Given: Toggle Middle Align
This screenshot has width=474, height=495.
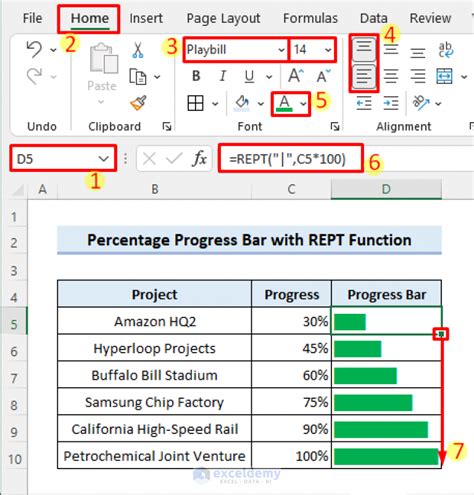Looking at the screenshot, I should pyautogui.click(x=391, y=50).
